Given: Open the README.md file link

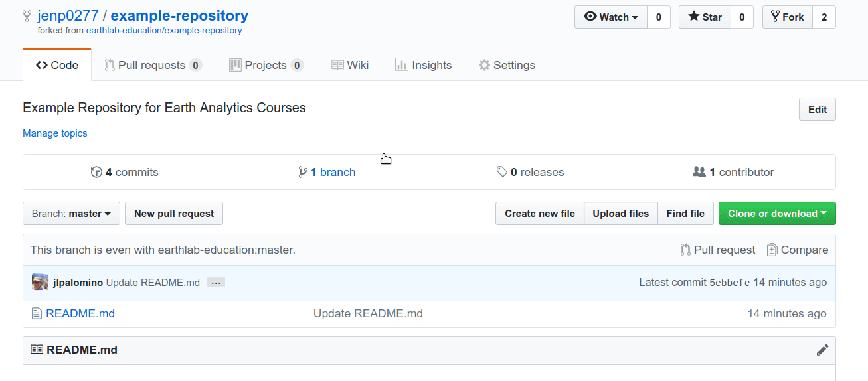Looking at the screenshot, I should pos(80,313).
